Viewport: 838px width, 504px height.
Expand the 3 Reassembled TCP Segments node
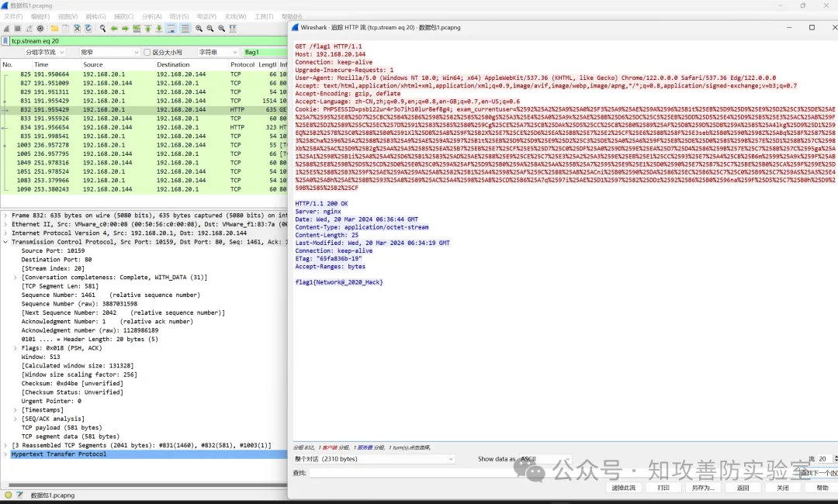tap(5, 445)
